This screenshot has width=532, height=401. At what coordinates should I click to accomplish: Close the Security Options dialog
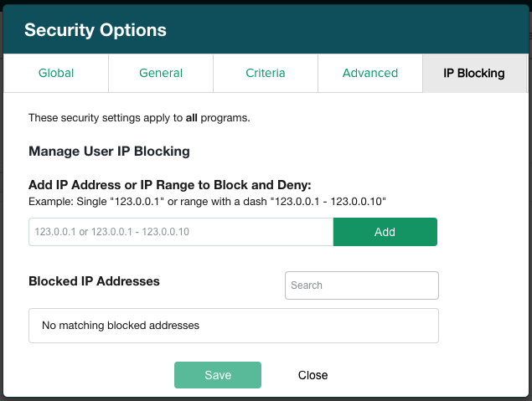click(312, 375)
